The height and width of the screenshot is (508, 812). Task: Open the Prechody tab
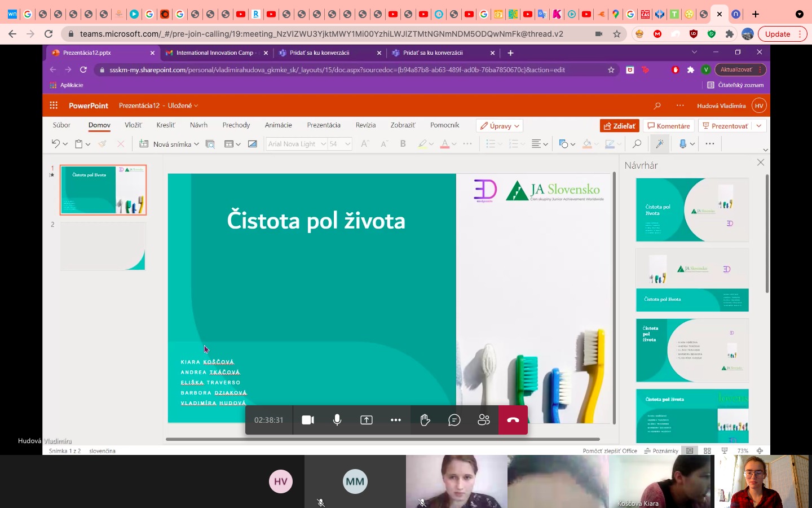[x=236, y=125]
